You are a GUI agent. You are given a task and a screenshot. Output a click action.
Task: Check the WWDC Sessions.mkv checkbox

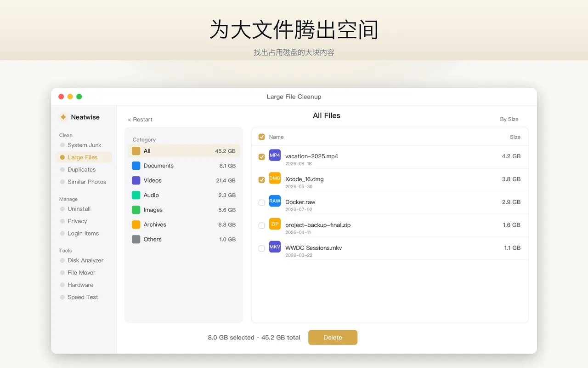262,248
